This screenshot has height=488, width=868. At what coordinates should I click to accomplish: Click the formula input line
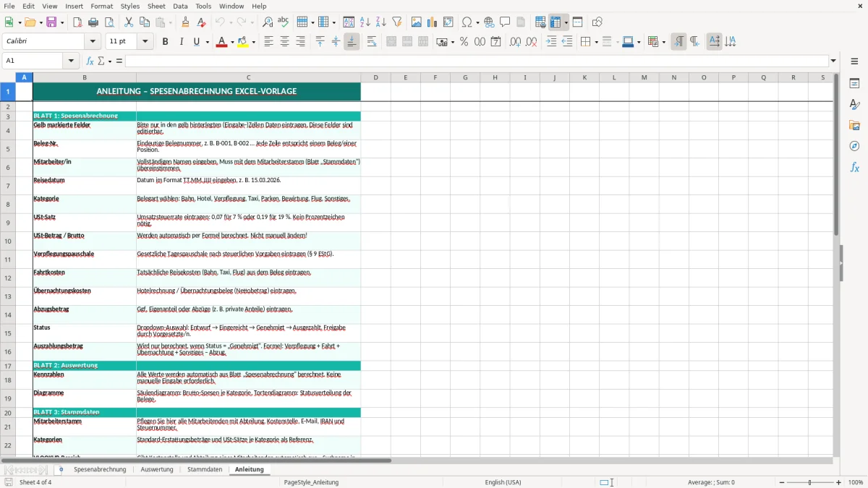(x=476, y=61)
